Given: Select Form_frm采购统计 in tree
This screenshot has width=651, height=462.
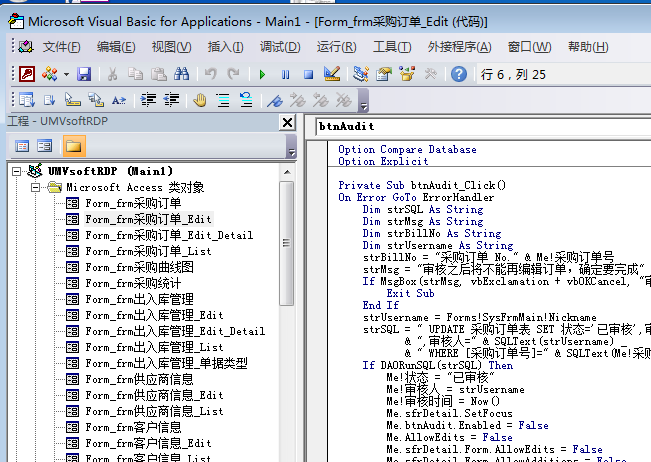Looking at the screenshot, I should coord(133,284).
